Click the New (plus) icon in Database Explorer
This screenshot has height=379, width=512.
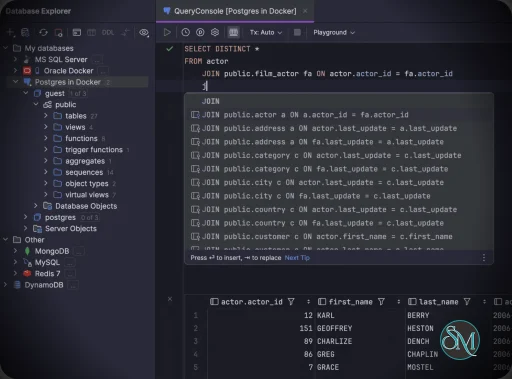10,33
